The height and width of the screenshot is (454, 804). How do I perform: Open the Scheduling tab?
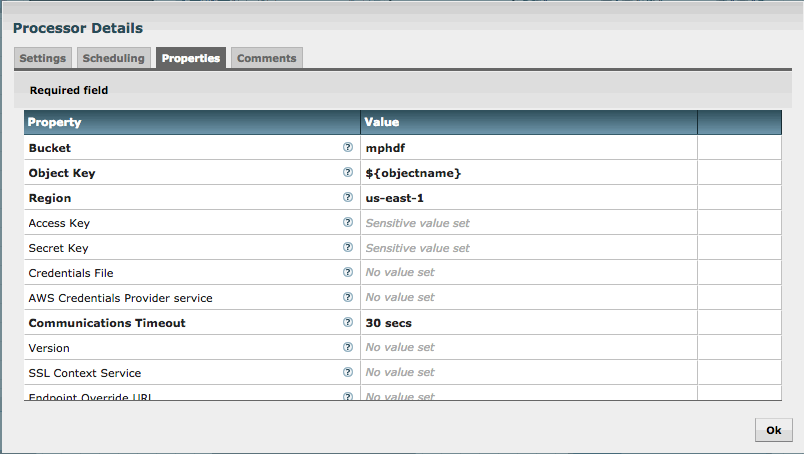(x=115, y=58)
